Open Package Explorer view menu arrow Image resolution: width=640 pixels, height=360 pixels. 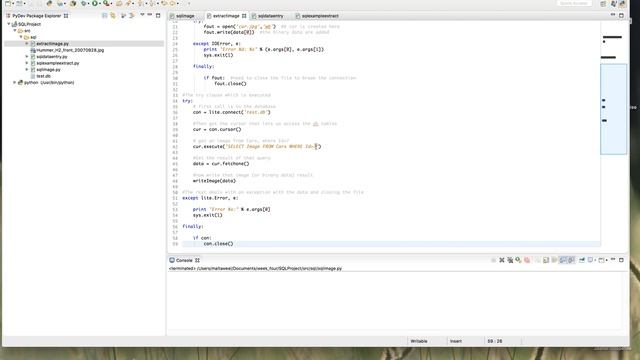click(142, 15)
